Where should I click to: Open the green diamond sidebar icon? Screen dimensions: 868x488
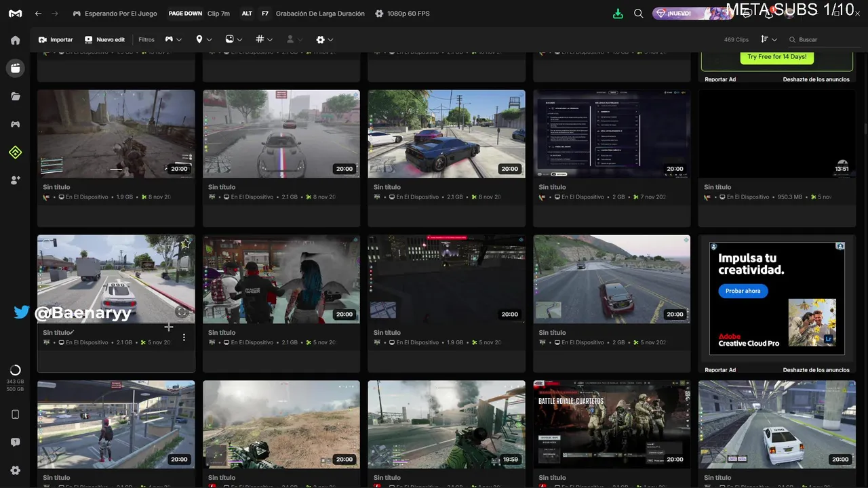15,152
